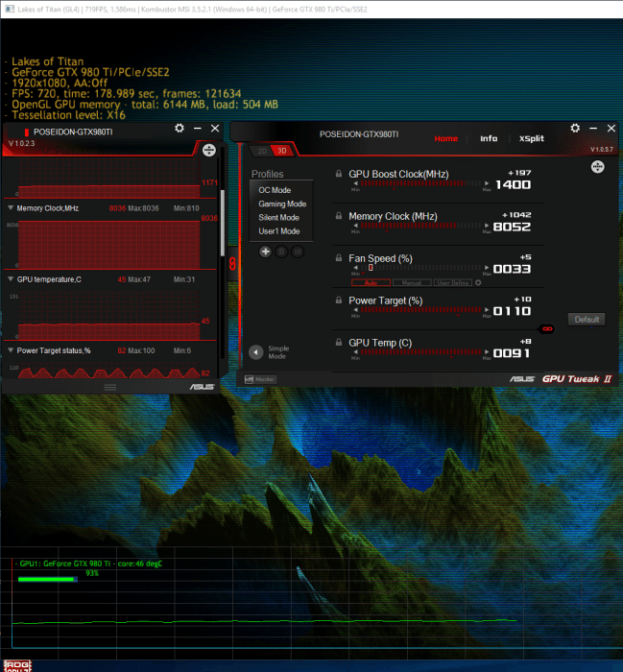Image resolution: width=623 pixels, height=672 pixels.
Task: Click monitor window round move icon
Action: coord(209,150)
